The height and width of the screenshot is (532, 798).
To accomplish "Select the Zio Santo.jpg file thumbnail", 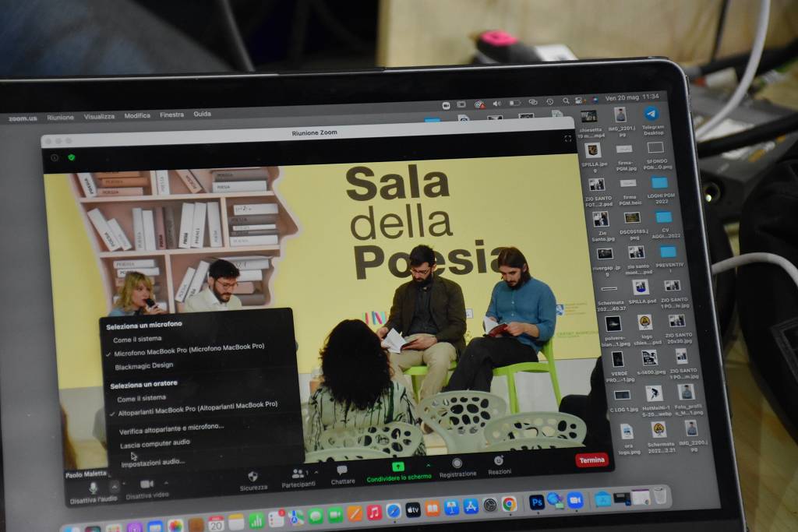I will coord(601,219).
